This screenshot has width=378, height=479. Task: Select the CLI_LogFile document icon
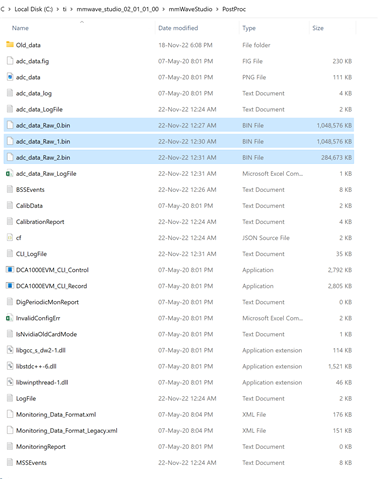pyautogui.click(x=10, y=253)
